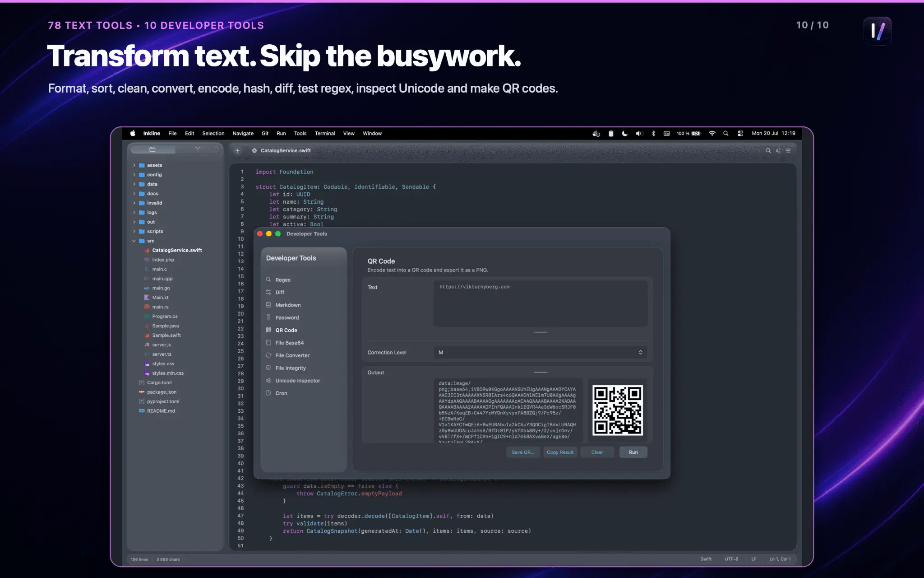
Task: Open the Apple menu
Action: [133, 134]
